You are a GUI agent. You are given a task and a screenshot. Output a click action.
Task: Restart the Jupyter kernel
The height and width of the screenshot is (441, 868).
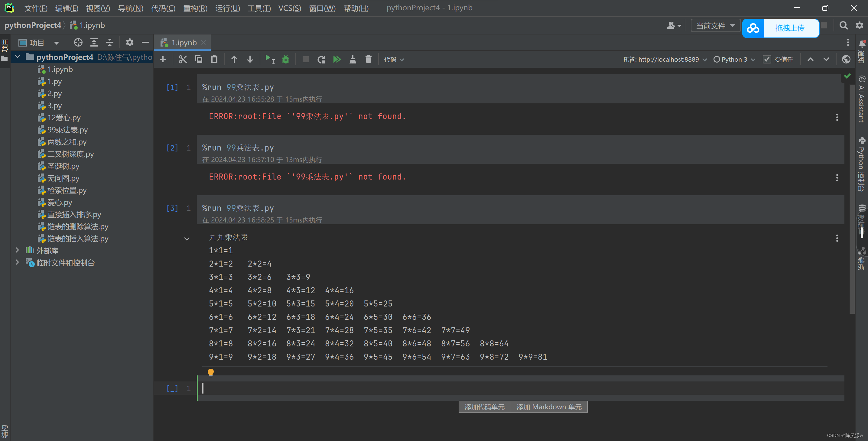coord(321,60)
